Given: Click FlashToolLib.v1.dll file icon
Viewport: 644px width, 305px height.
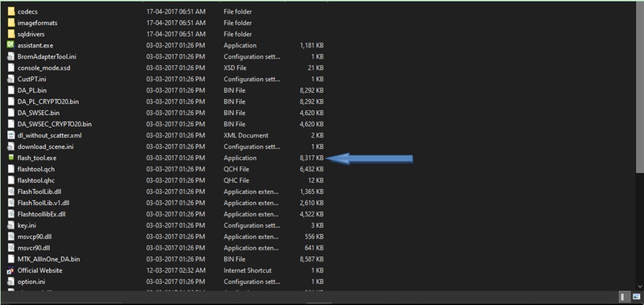Looking at the screenshot, I should [x=11, y=203].
